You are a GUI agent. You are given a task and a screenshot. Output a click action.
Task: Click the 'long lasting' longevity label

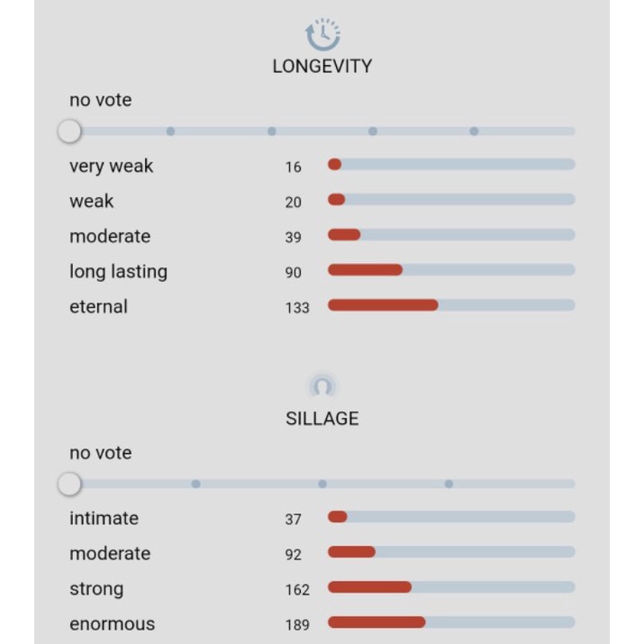pyautogui.click(x=118, y=271)
